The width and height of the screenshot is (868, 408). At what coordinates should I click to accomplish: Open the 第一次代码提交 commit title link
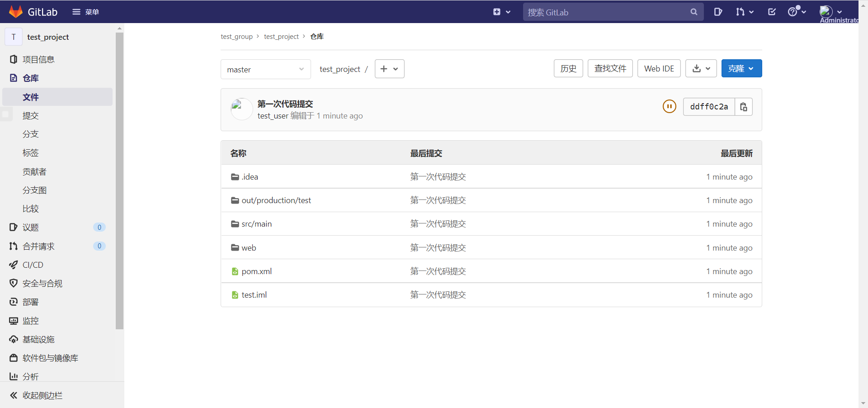pyautogui.click(x=285, y=104)
